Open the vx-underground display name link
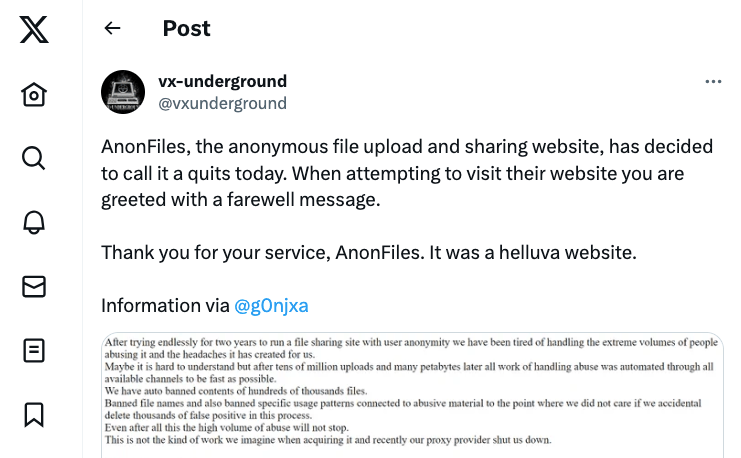This screenshot has height=458, width=741. (222, 81)
